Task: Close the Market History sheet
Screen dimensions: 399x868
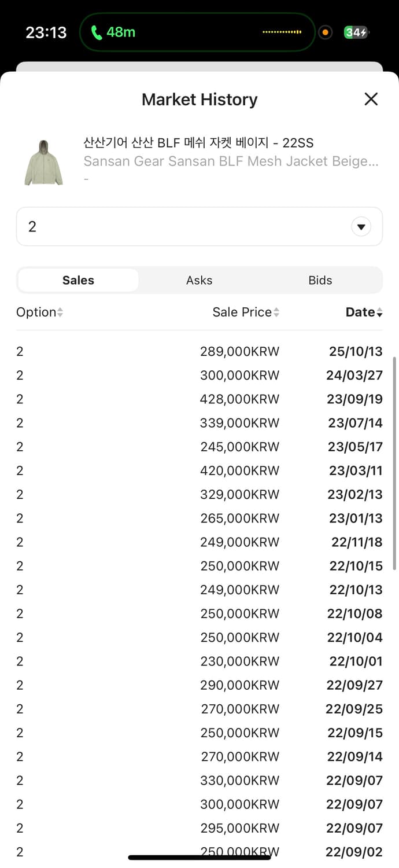Action: pos(371,99)
